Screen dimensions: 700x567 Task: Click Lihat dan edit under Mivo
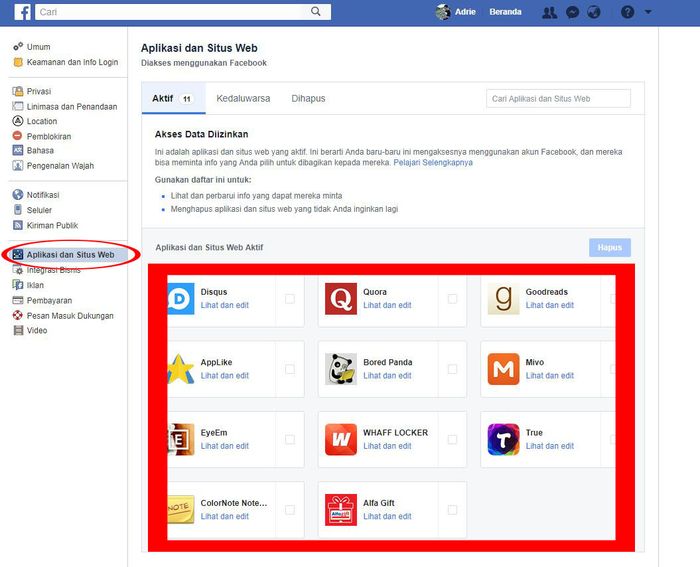tap(550, 375)
